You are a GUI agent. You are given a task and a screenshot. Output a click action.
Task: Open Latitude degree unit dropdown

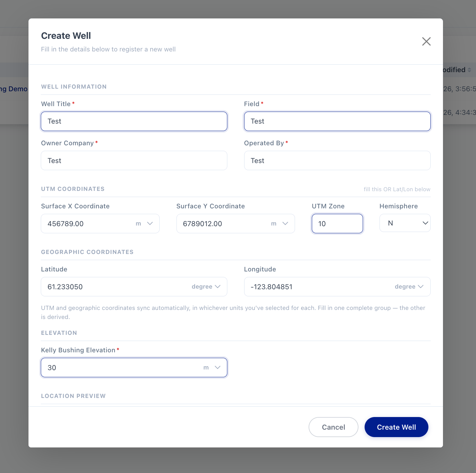206,287
